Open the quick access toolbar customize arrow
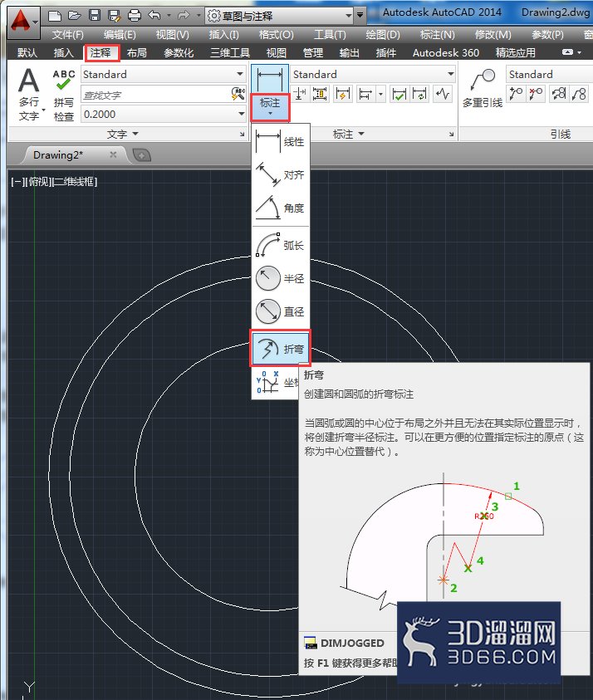Screen dimensions: 593x700 click(360, 16)
